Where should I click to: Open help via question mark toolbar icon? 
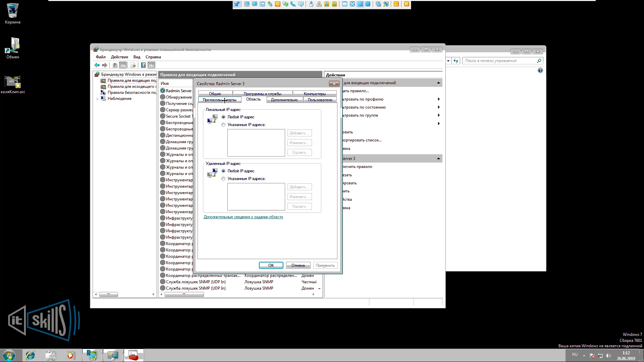tap(143, 65)
